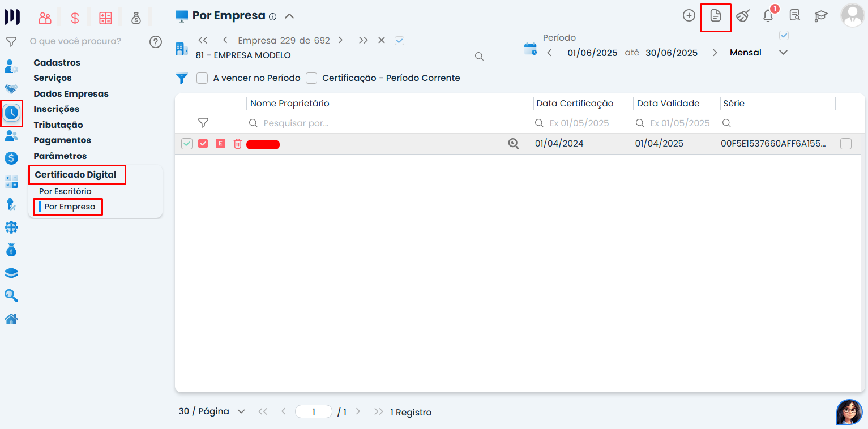Click the table filter funnel icon

pos(203,123)
